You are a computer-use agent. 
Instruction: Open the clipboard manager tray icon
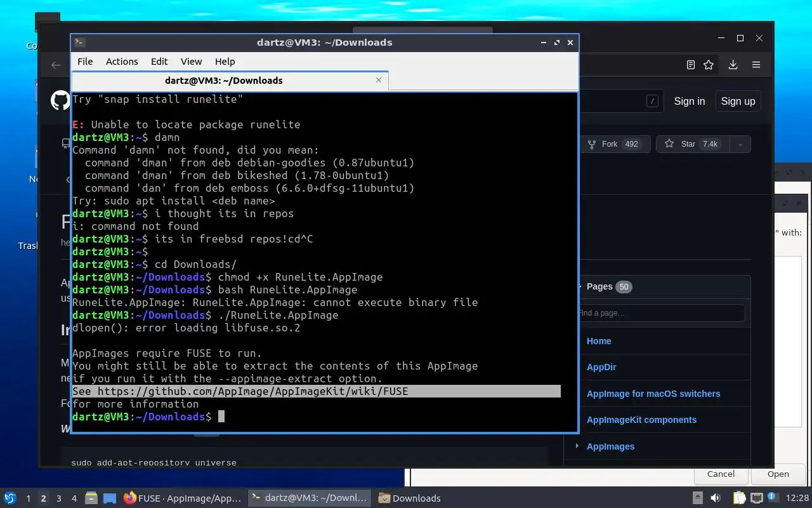(739, 498)
